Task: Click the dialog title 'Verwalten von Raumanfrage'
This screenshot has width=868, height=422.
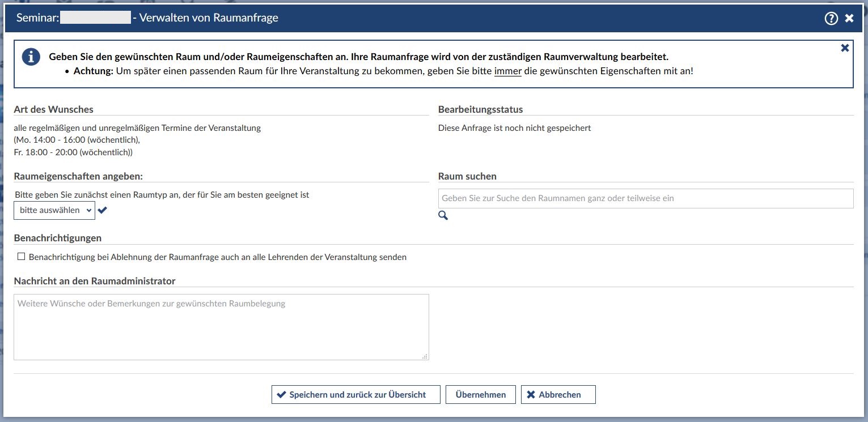Action: click(209, 18)
